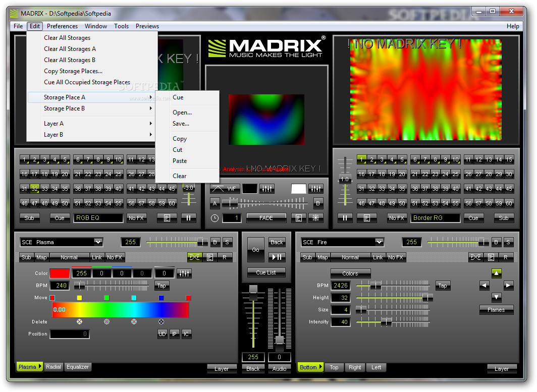Pause the right storage output

(345, 218)
